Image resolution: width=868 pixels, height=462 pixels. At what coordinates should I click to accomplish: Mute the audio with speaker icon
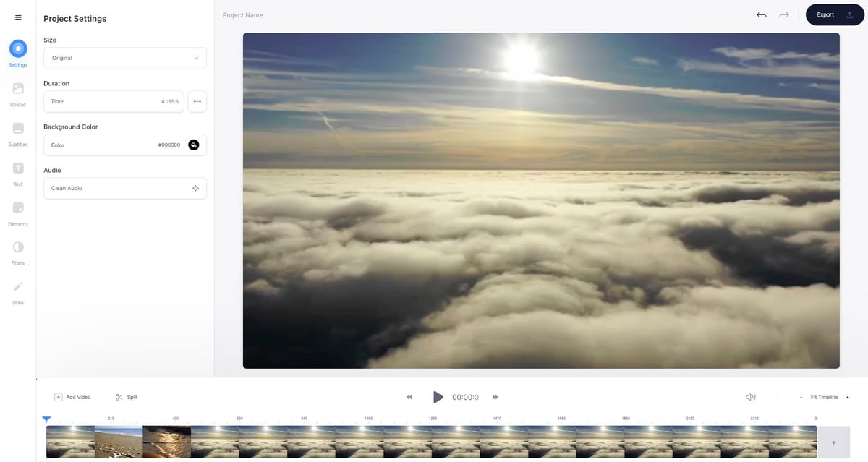pos(750,397)
